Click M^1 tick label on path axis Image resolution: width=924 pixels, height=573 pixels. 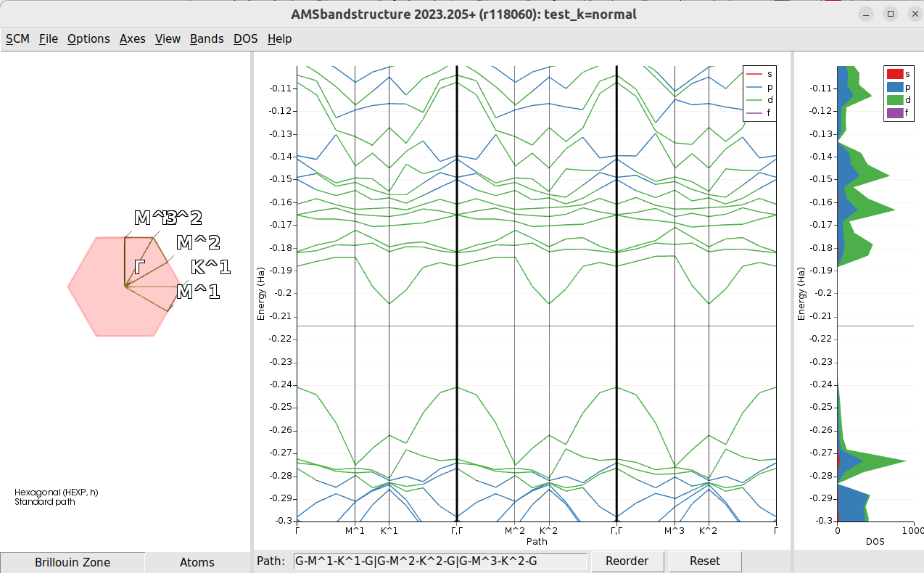click(355, 531)
